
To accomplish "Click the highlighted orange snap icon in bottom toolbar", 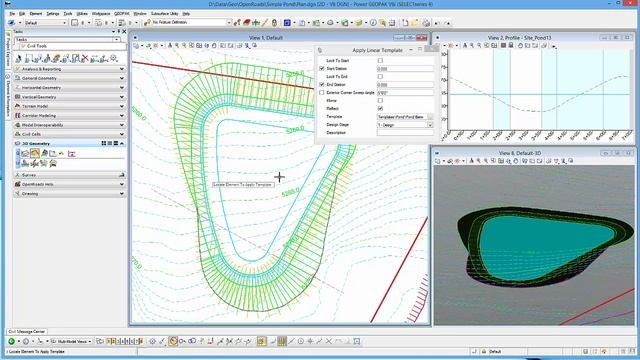I will point(173,341).
